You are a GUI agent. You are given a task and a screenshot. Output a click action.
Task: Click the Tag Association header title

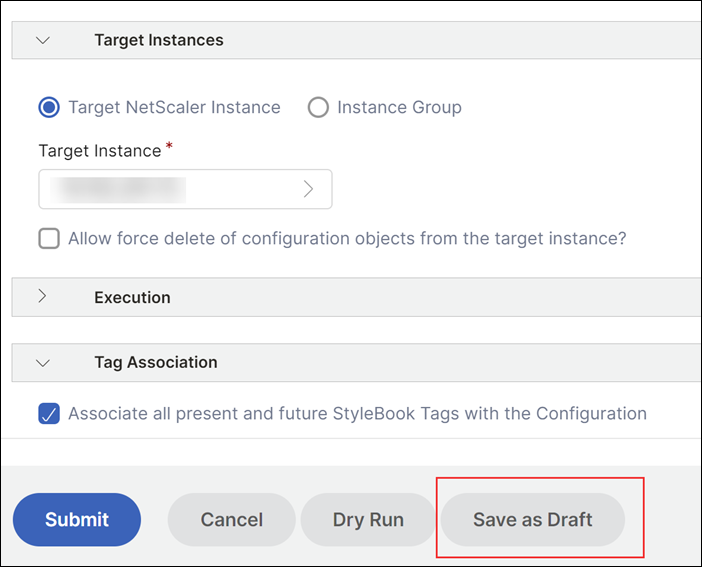[x=156, y=362]
